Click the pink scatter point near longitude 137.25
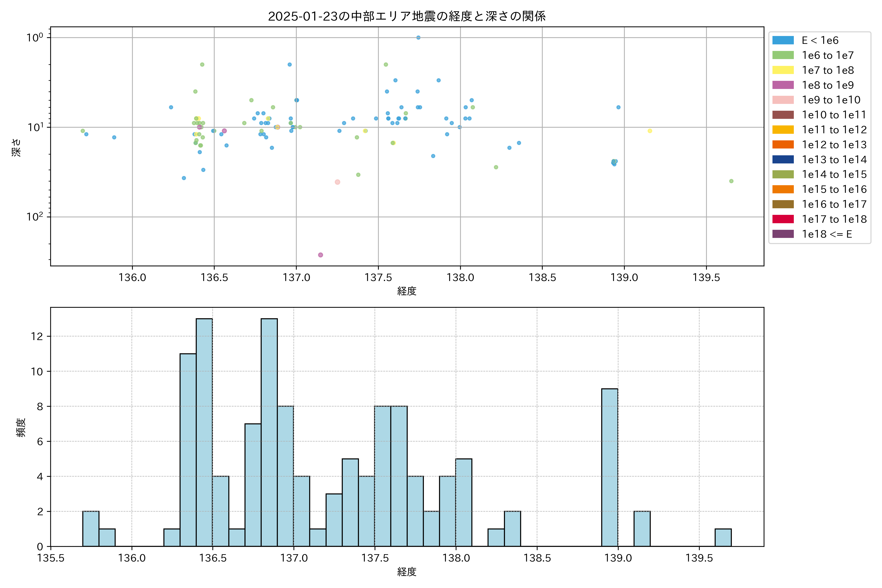The height and width of the screenshot is (588, 882). coord(337,182)
